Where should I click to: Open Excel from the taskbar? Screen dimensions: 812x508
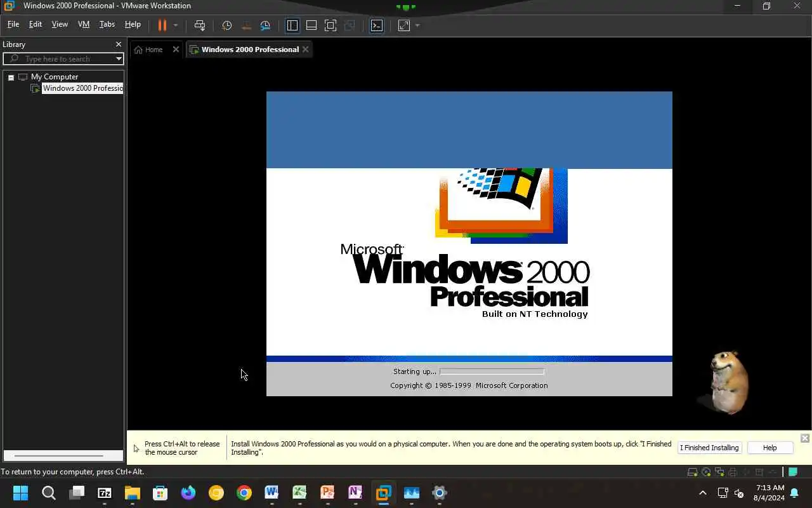point(299,493)
